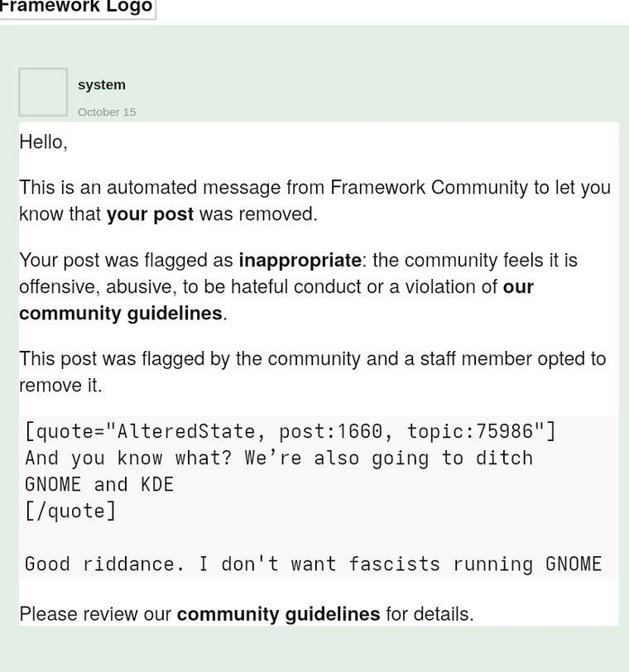This screenshot has height=672, width=629.
Task: Click the Framework Logo image
Action: (76, 7)
